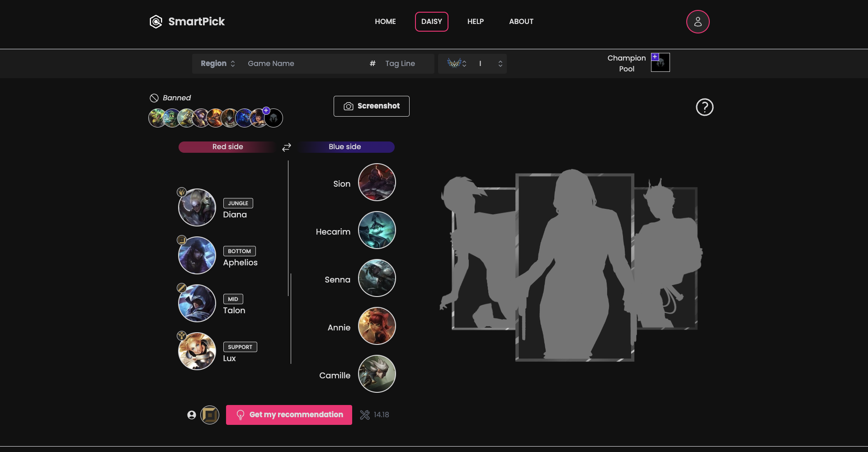Click the Tag Line input field

tap(407, 64)
